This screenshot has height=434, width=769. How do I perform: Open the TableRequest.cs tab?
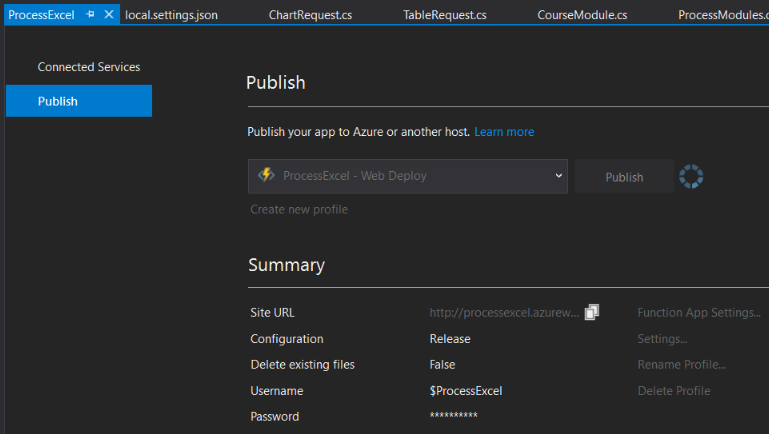click(x=445, y=15)
